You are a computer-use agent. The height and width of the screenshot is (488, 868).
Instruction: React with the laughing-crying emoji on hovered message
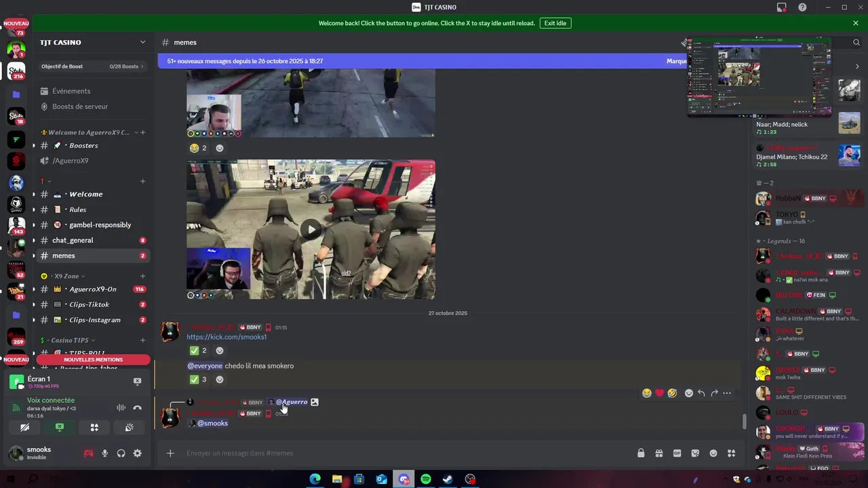647,393
